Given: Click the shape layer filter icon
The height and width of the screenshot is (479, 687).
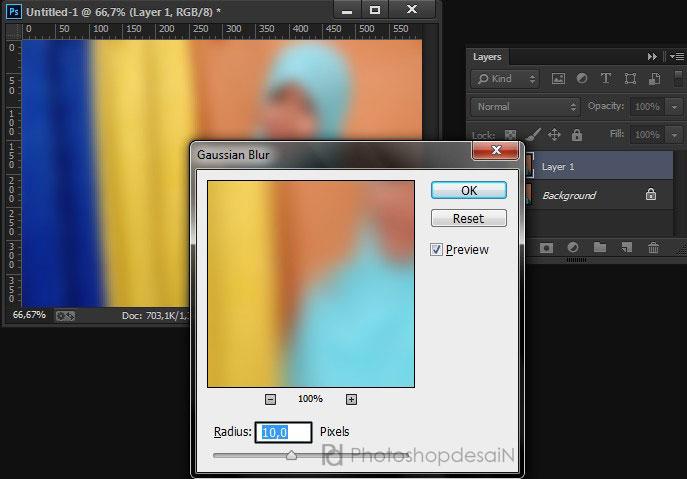Looking at the screenshot, I should tap(629, 79).
